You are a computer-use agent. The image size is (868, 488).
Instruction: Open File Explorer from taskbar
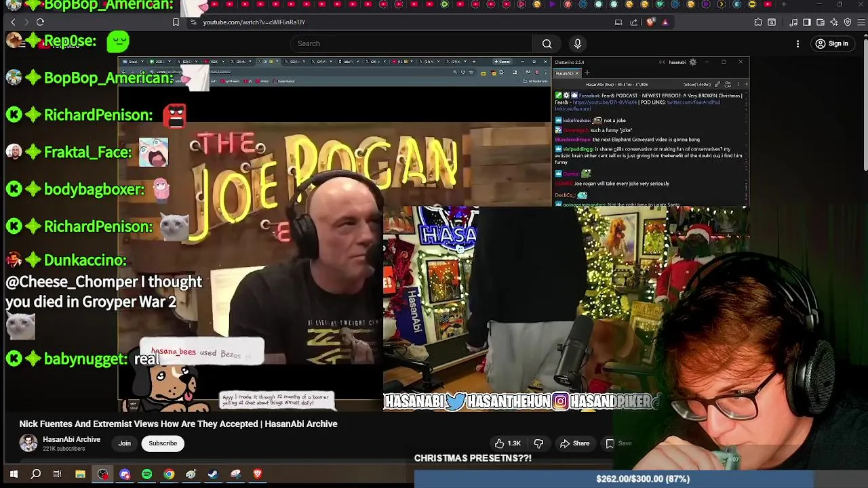[x=80, y=474]
